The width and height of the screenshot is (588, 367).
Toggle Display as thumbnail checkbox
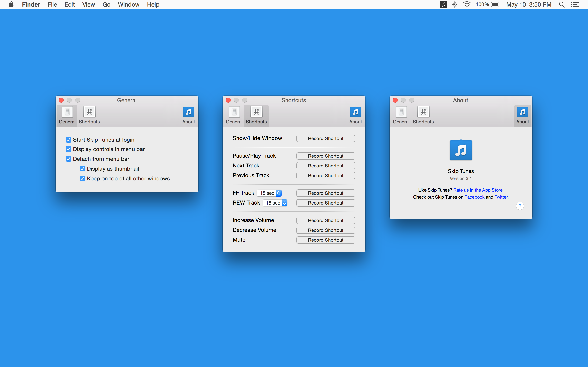click(82, 169)
